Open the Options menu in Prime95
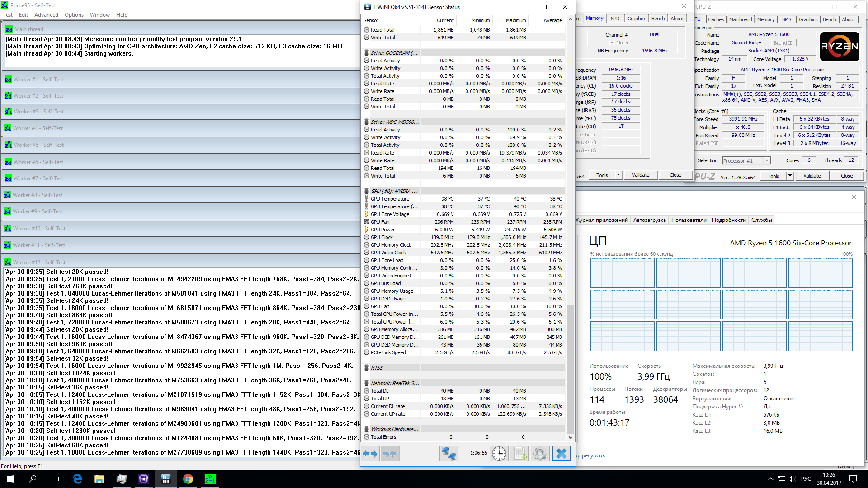 (74, 15)
